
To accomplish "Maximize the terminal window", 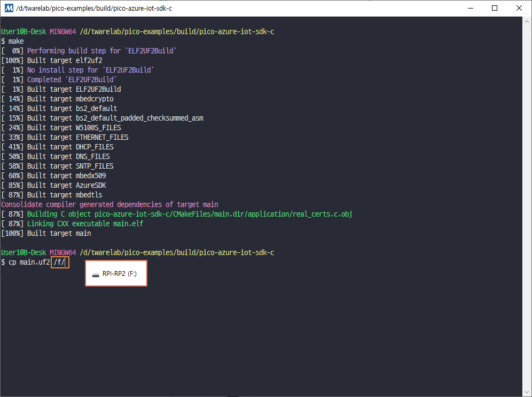I will [494, 8].
